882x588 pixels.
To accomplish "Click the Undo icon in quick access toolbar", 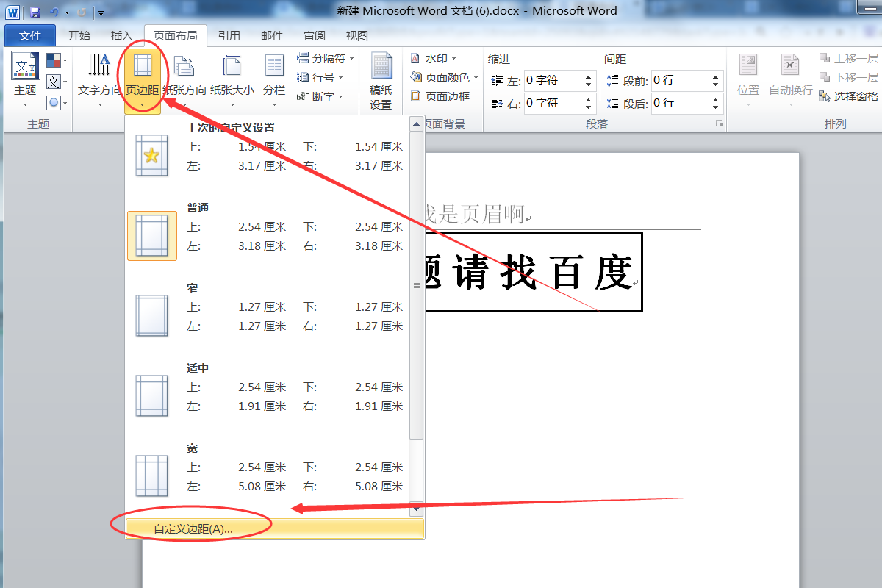I will pyautogui.click(x=54, y=12).
